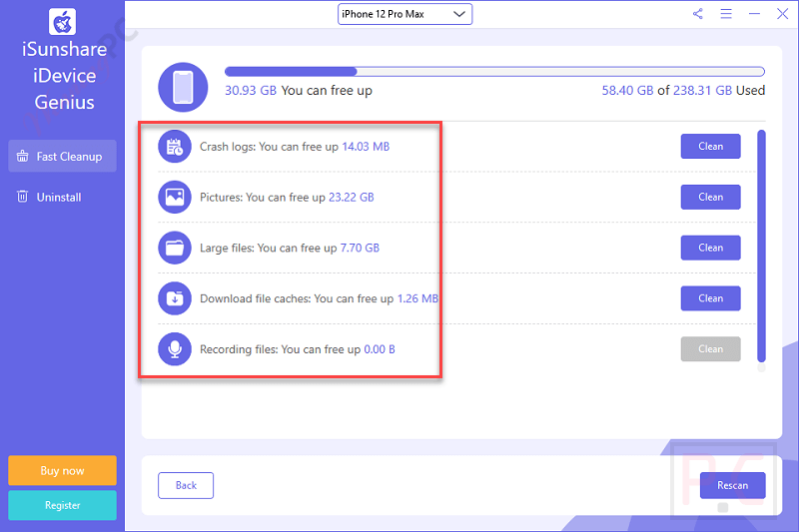This screenshot has height=532, width=799.
Task: Click the 1.26 MB download caches size
Action: (417, 298)
